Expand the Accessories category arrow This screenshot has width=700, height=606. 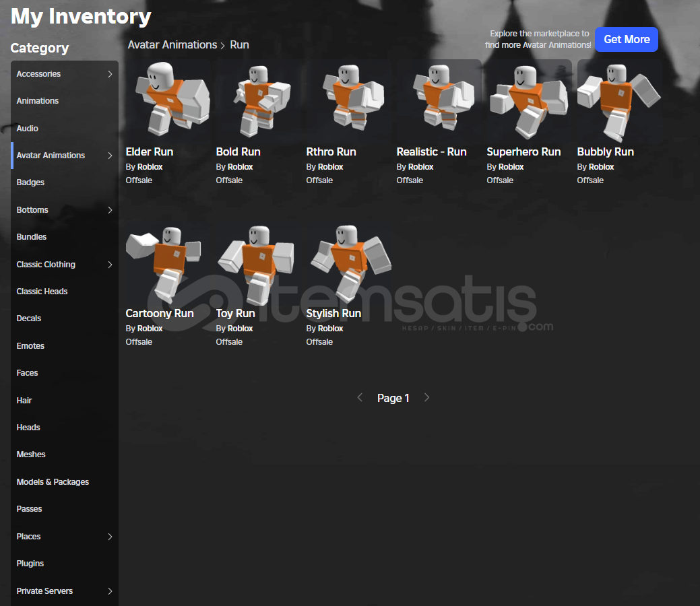[x=110, y=74]
